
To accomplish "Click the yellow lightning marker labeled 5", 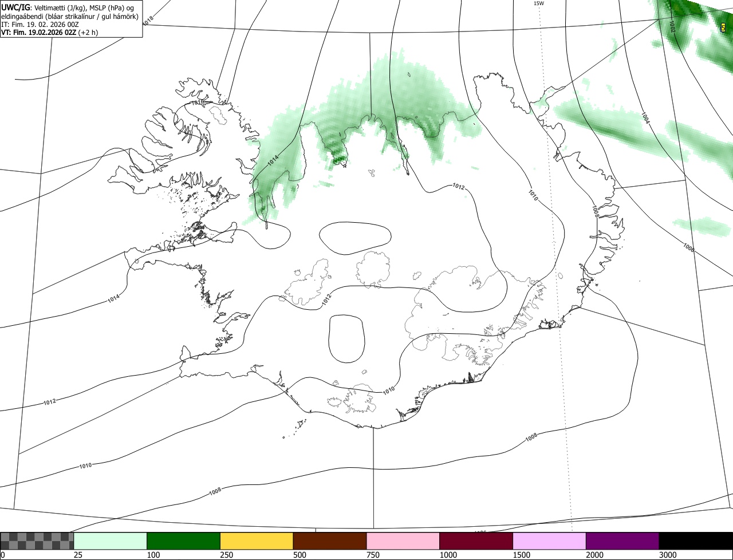I will pos(723,27).
